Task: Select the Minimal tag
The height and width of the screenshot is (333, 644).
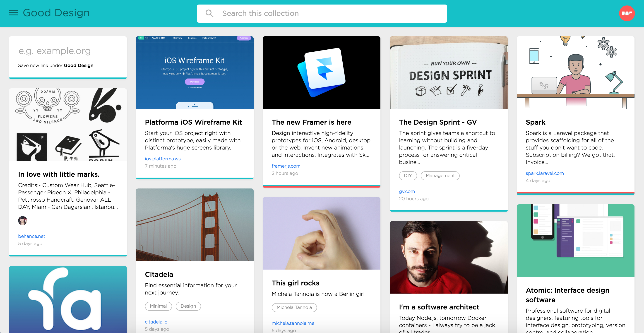Action: pyautogui.click(x=158, y=306)
